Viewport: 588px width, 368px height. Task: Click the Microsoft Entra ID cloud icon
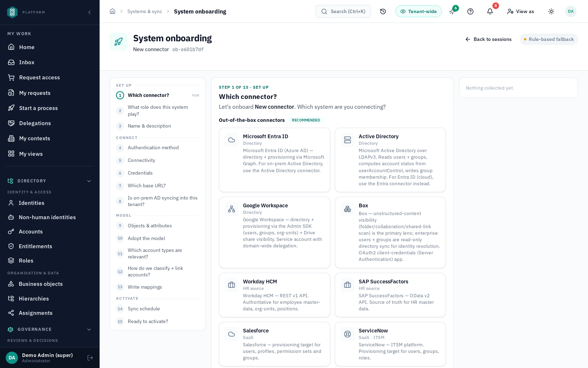[x=232, y=140]
